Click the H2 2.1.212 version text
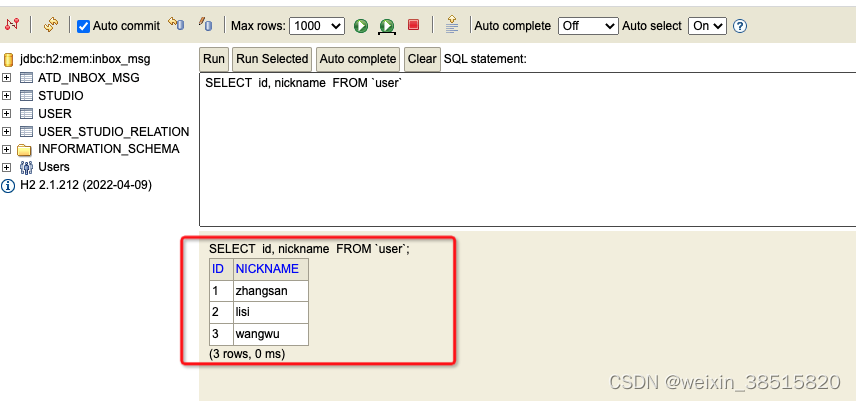The image size is (856, 401). pos(86,185)
